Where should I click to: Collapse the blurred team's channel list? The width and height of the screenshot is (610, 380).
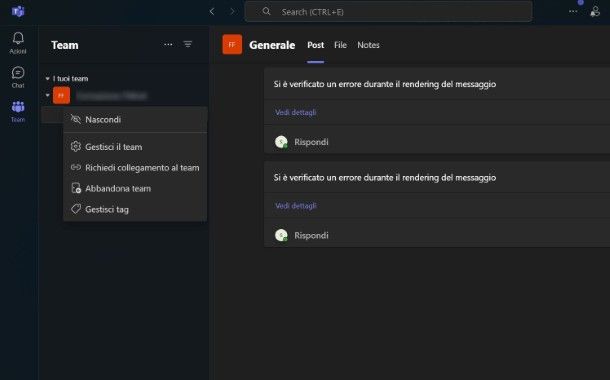(47, 95)
